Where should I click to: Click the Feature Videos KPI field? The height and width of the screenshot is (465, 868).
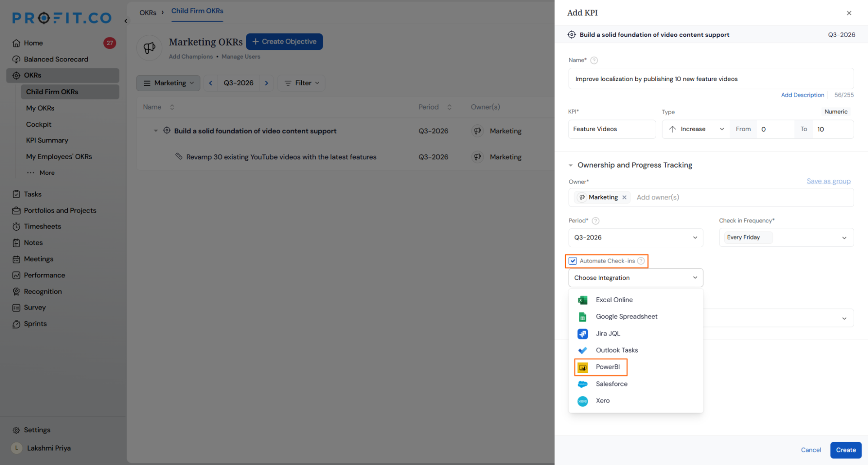(x=612, y=129)
